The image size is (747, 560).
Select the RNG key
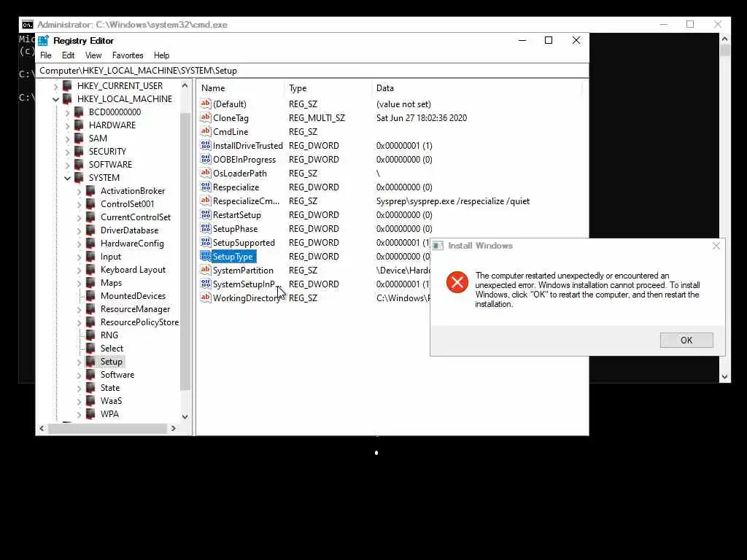pos(109,335)
